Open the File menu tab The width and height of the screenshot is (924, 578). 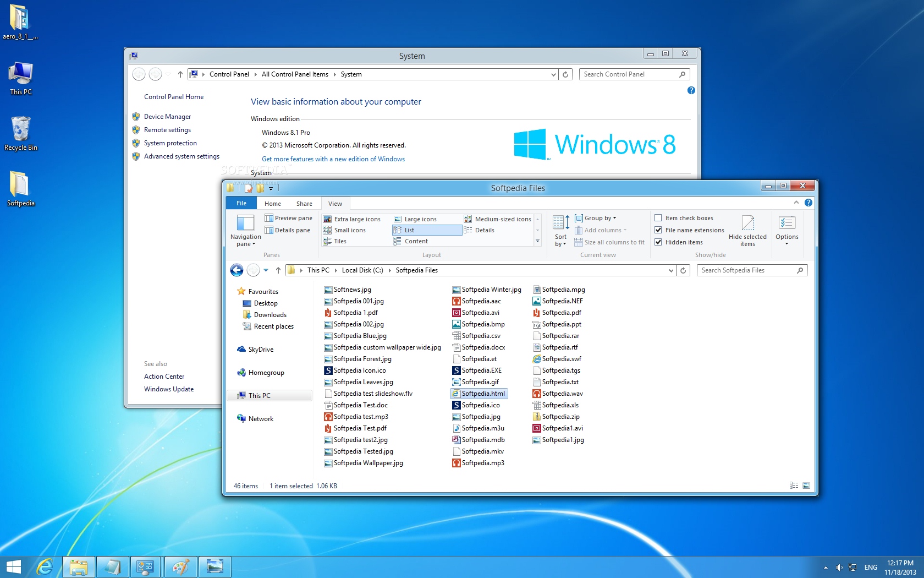coord(241,203)
